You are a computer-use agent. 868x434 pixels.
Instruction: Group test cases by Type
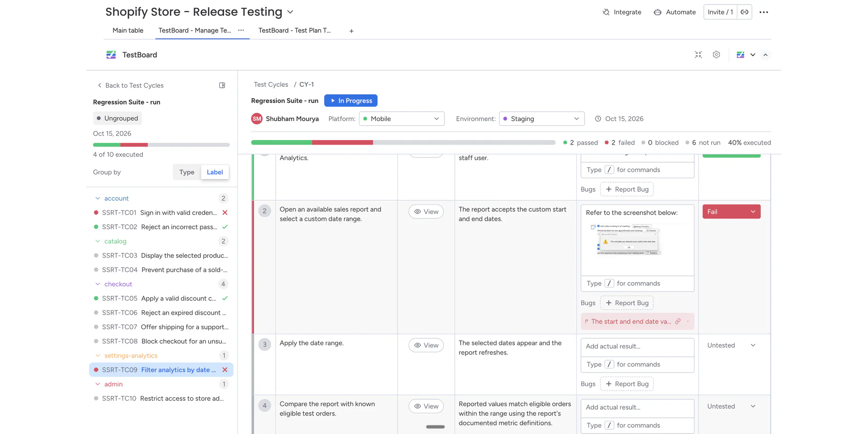click(x=187, y=172)
